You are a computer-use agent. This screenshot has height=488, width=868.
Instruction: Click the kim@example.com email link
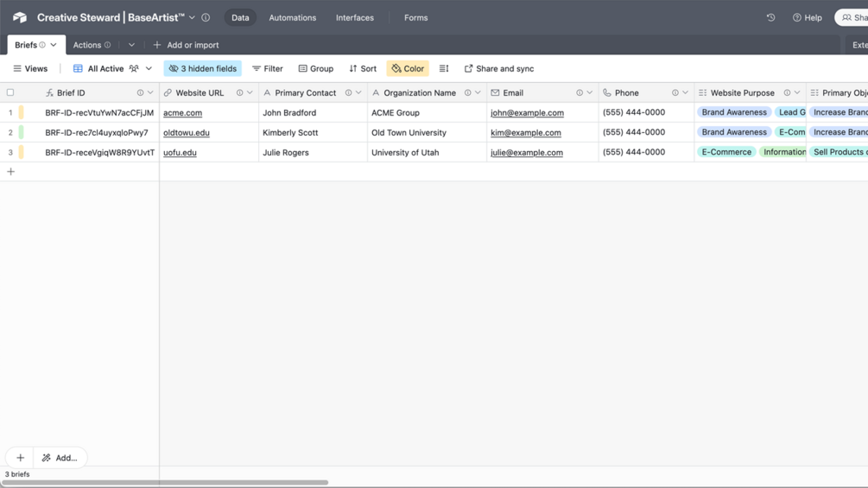[x=526, y=133]
